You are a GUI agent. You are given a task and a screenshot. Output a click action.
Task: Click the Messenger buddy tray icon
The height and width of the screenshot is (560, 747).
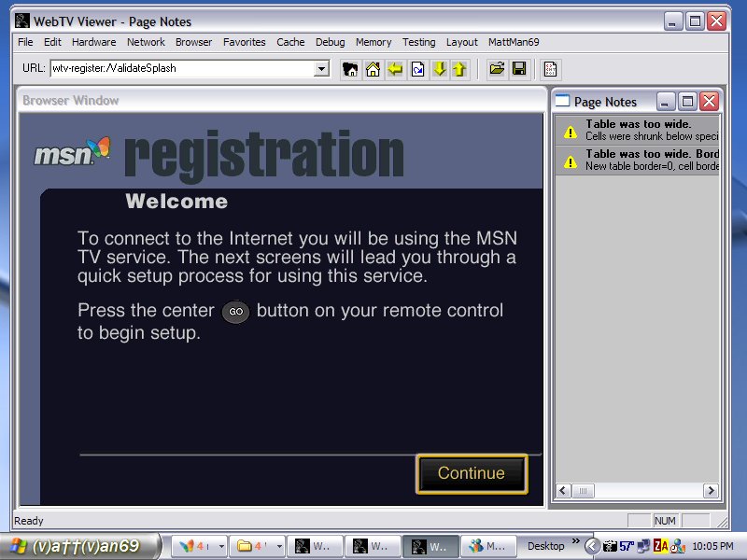click(x=678, y=546)
